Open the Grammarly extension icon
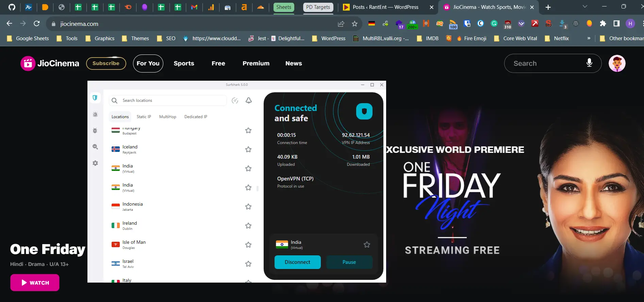The width and height of the screenshot is (644, 302). 494,23
